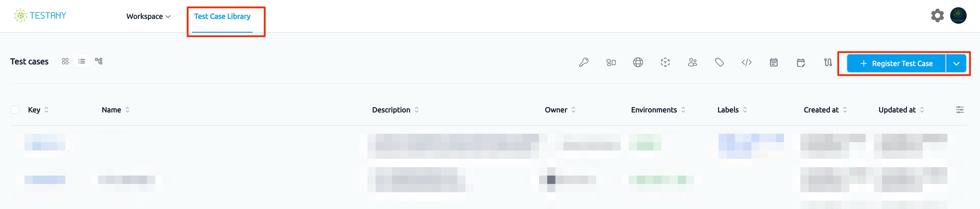Click the Testany logo link
Viewport: 980px width, 209px height.
[x=40, y=16]
